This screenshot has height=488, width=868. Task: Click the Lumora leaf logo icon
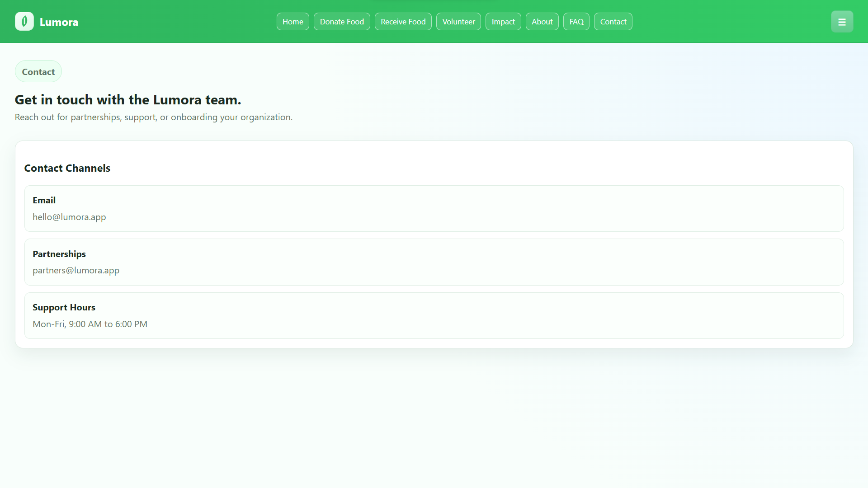click(x=24, y=21)
